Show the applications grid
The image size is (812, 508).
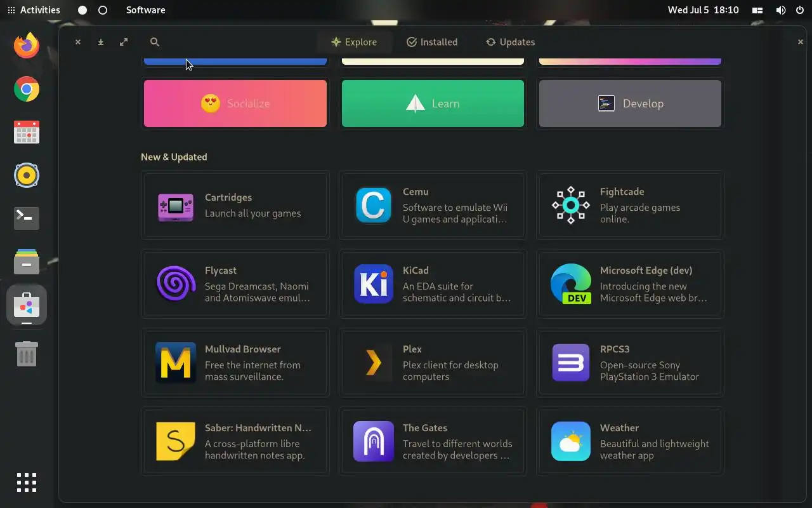[27, 483]
